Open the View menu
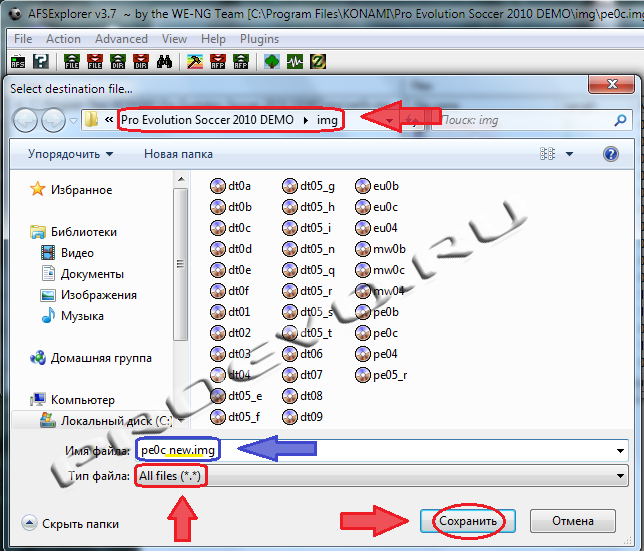Image resolution: width=644 pixels, height=551 pixels. pyautogui.click(x=174, y=39)
